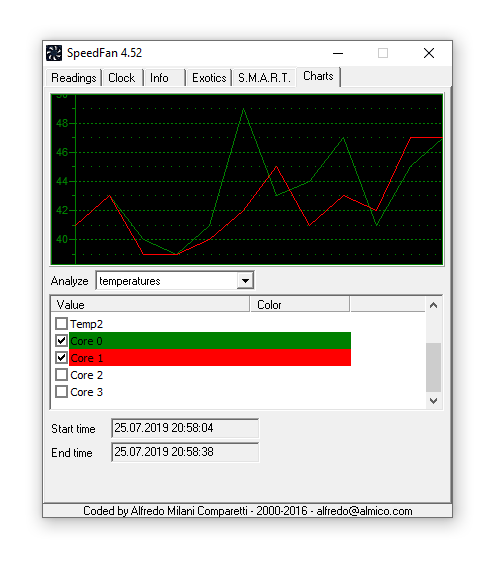This screenshot has width=499, height=576.
Task: Go to the Exotics tab
Action: point(209,78)
